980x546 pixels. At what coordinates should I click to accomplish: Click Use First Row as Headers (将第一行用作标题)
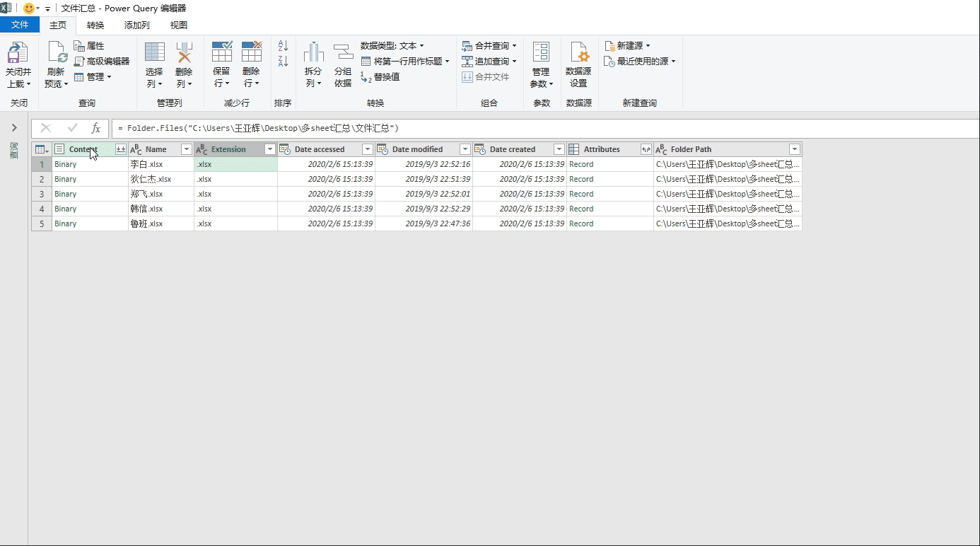click(x=405, y=62)
